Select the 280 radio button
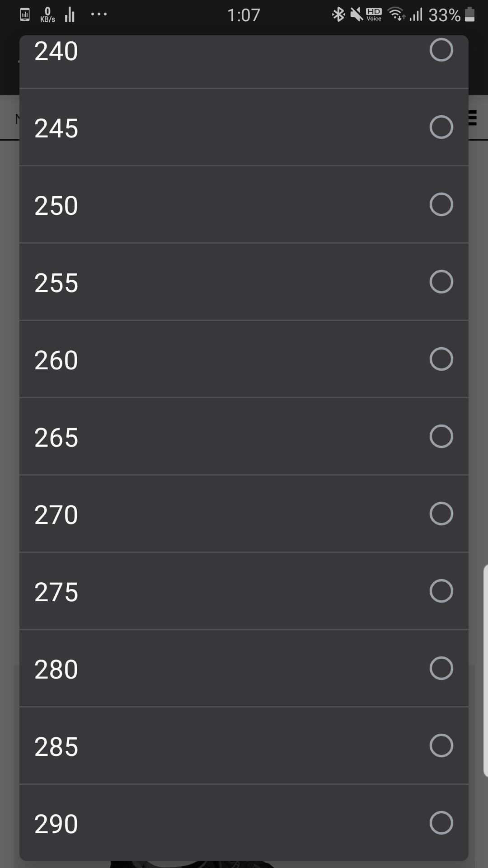The height and width of the screenshot is (868, 488). point(441,668)
